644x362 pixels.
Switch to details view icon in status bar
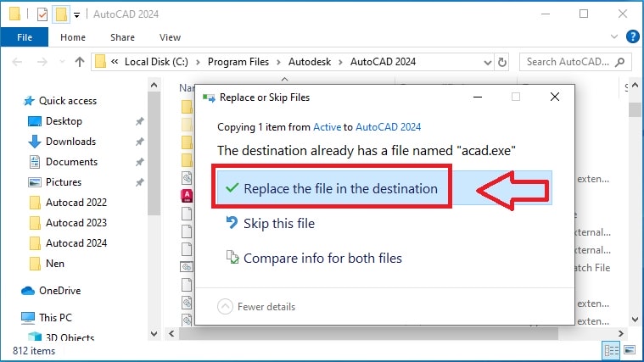click(x=611, y=350)
